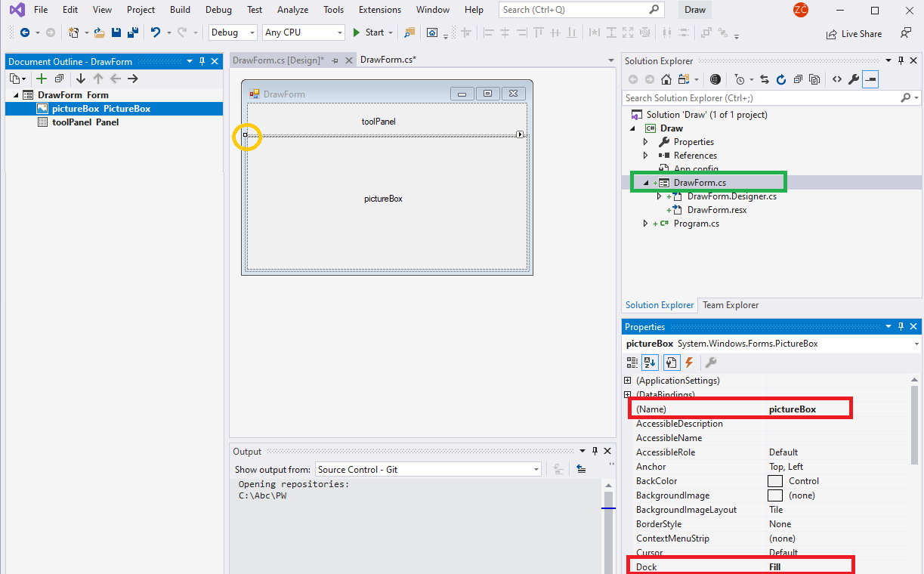Click the green plus icon in Document Outline
The width and height of the screenshot is (924, 574).
tap(41, 79)
